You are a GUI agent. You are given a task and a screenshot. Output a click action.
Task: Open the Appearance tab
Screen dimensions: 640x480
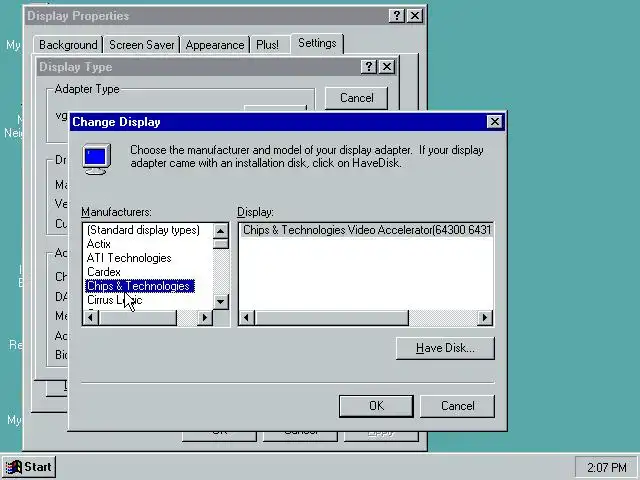[x=215, y=45]
